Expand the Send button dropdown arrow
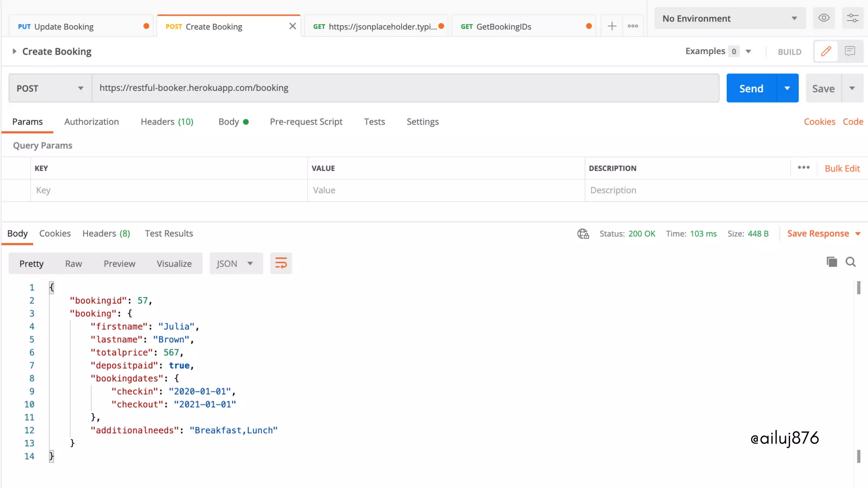 (x=787, y=88)
